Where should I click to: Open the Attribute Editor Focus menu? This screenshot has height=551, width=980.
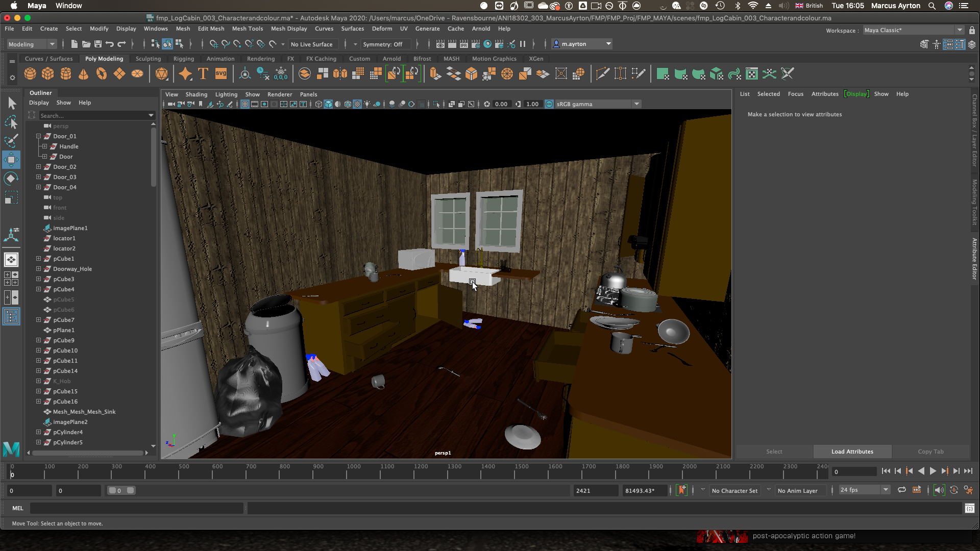click(x=795, y=94)
